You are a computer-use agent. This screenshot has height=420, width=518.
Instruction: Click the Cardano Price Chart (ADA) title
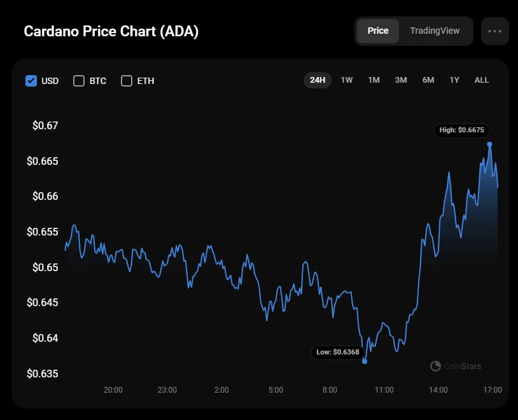[x=111, y=32]
